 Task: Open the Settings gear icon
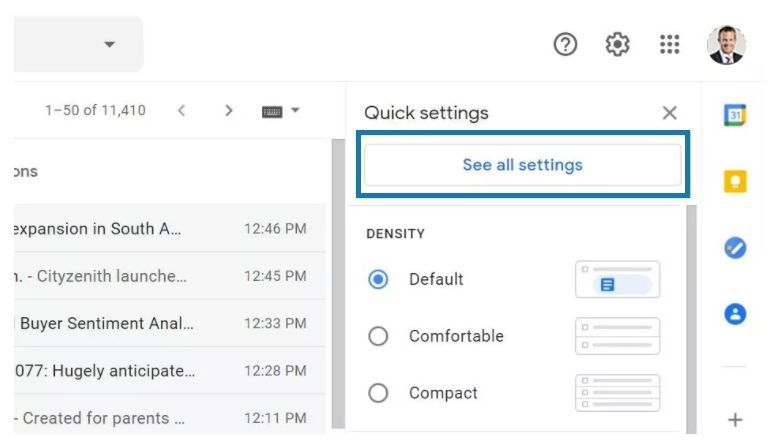[x=617, y=44]
